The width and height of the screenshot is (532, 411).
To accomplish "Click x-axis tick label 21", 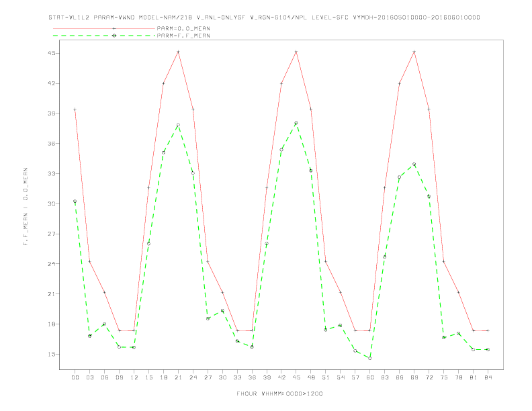I will (178, 377).
